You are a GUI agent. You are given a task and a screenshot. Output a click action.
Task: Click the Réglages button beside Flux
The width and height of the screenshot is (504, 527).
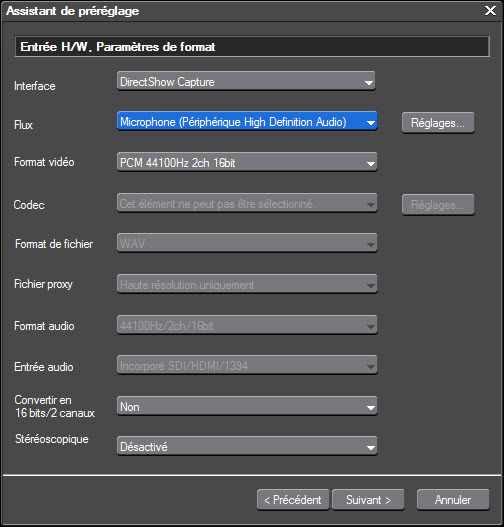[x=438, y=123]
